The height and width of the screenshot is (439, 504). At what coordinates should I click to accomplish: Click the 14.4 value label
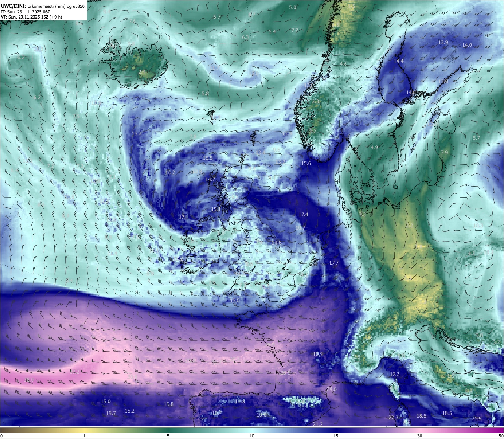(399, 61)
